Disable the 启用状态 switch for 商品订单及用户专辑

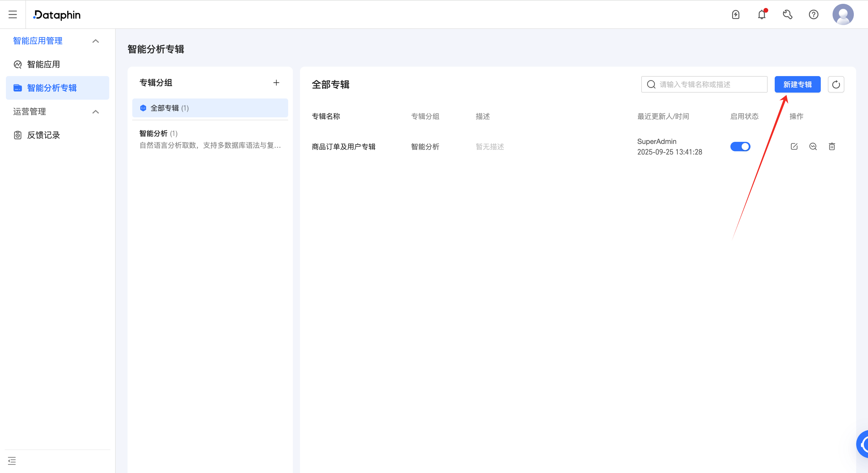coord(740,147)
